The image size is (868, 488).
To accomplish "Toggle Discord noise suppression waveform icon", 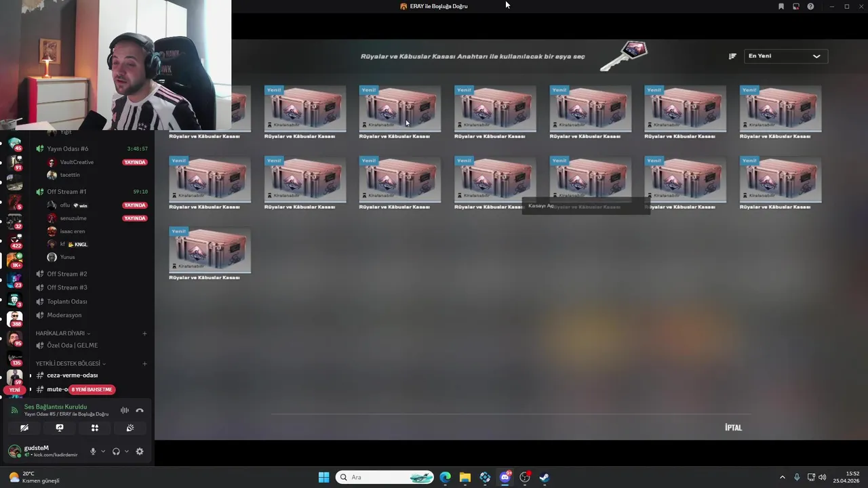I will [125, 410].
